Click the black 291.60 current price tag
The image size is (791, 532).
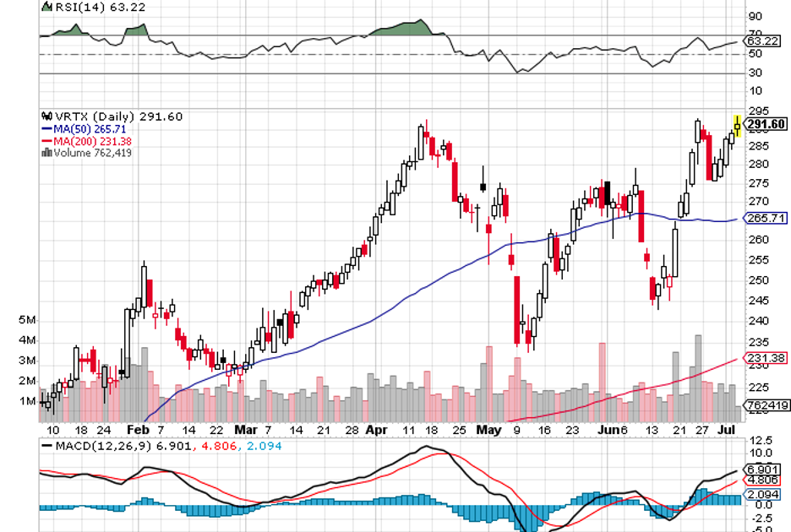click(766, 124)
